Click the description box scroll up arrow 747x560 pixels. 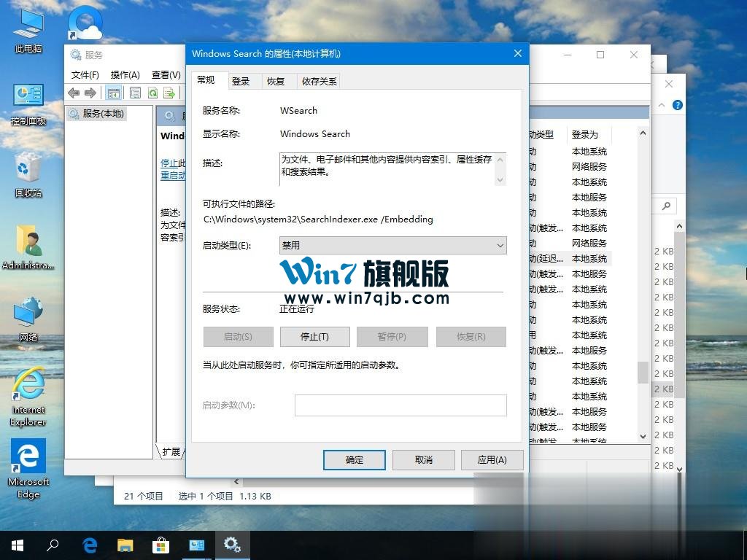pyautogui.click(x=500, y=160)
